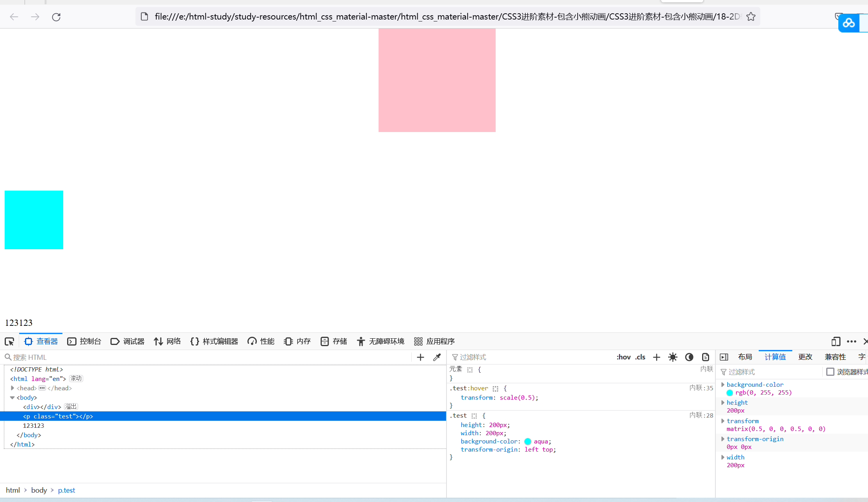Viewport: 868px width, 502px height.
Task: Toggle :hov pseudo-class panel
Action: tap(623, 357)
